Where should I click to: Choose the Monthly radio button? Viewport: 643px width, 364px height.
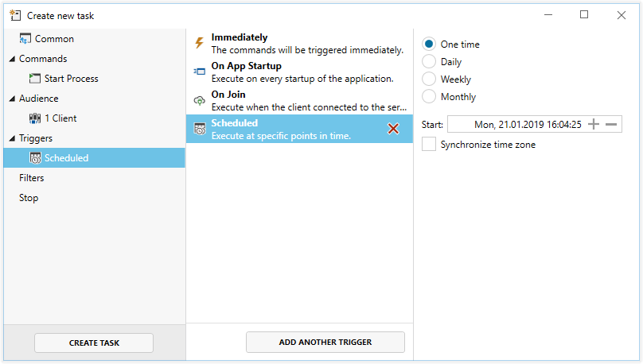coord(429,97)
